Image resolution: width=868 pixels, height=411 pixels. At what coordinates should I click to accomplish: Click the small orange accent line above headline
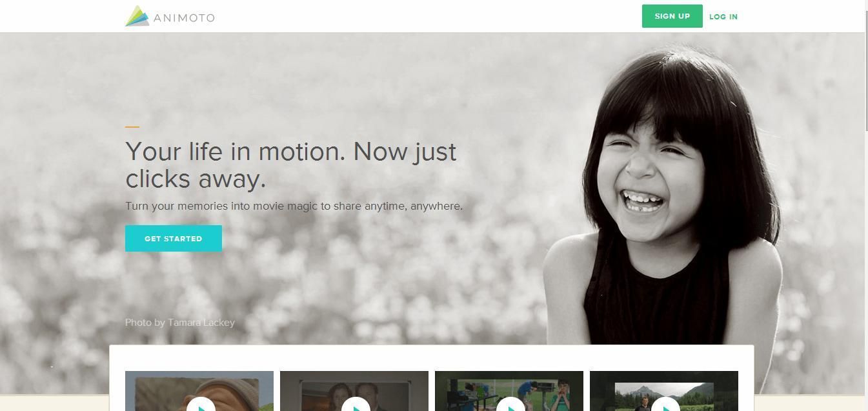[132, 127]
